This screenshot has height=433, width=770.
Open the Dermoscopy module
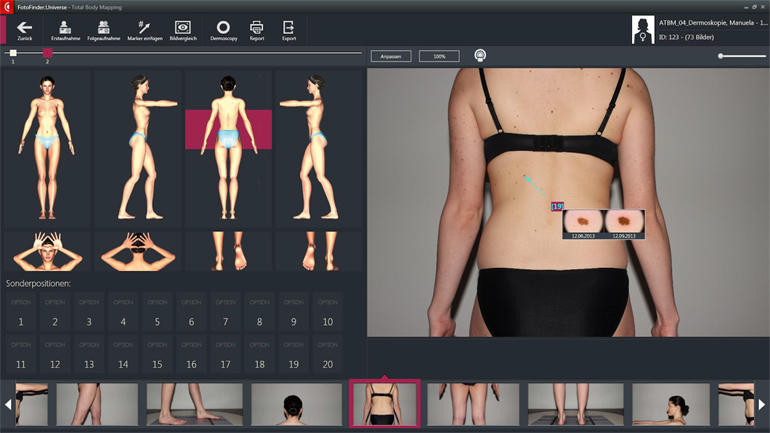(223, 29)
